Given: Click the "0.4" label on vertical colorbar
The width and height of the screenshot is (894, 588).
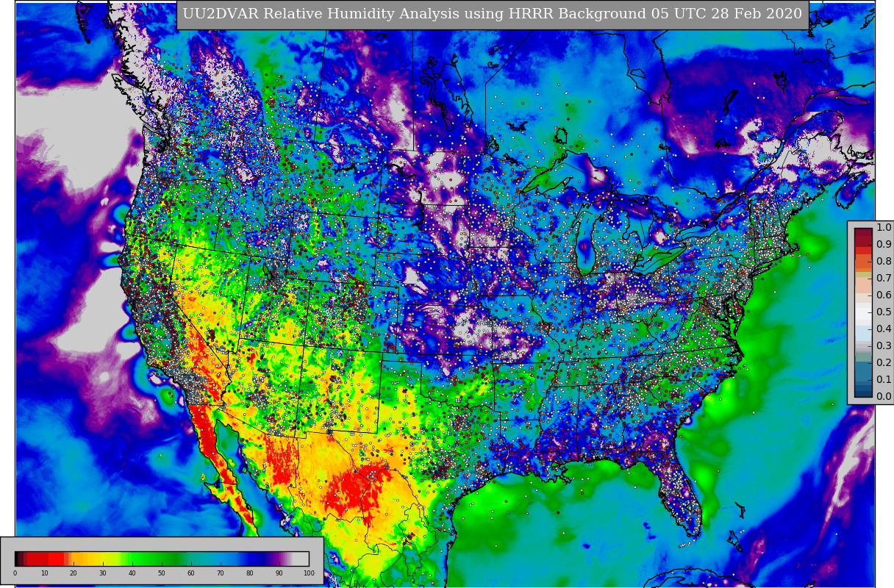Looking at the screenshot, I should tap(884, 329).
